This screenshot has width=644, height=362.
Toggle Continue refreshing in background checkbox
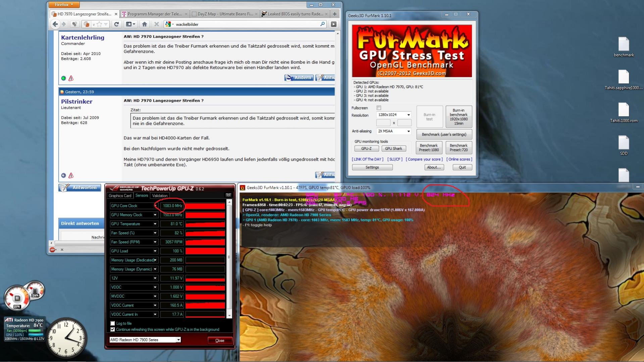coord(113,329)
